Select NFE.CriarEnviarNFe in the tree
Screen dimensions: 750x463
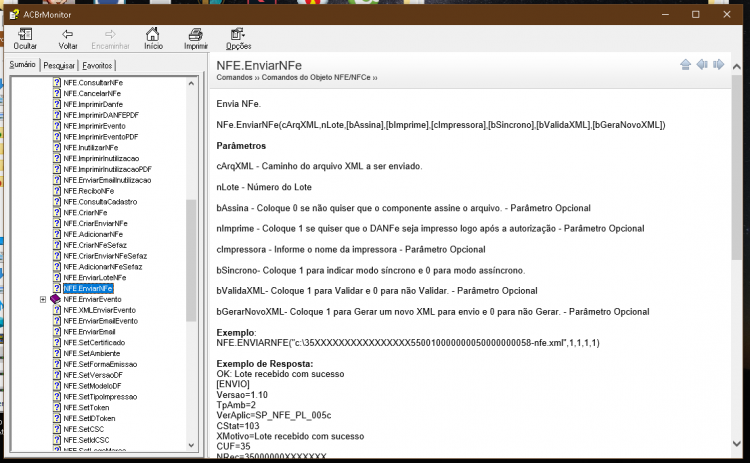[x=95, y=223]
